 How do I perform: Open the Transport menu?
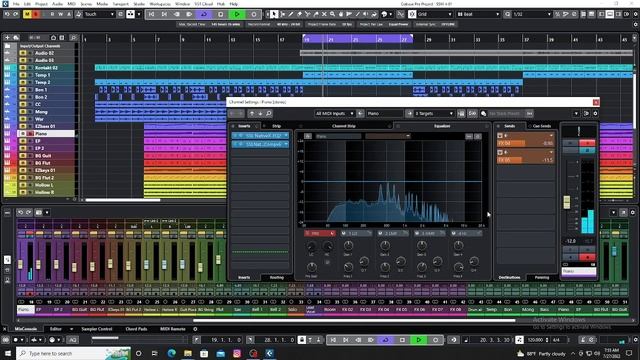tap(120, 4)
